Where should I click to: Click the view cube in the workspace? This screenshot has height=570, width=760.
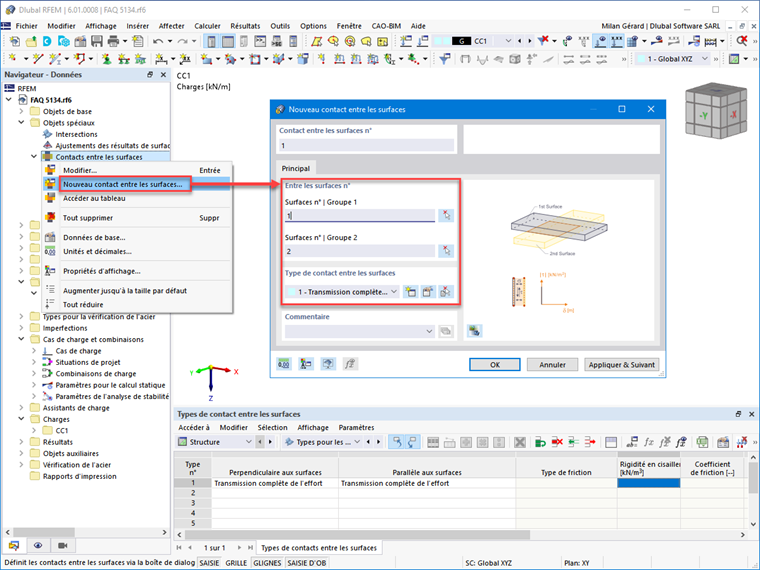click(x=715, y=110)
